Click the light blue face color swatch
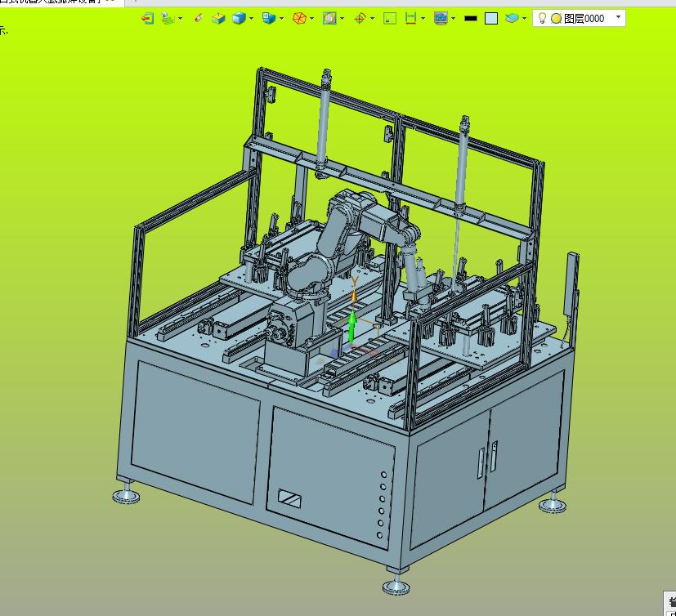The width and height of the screenshot is (676, 616). [491, 19]
